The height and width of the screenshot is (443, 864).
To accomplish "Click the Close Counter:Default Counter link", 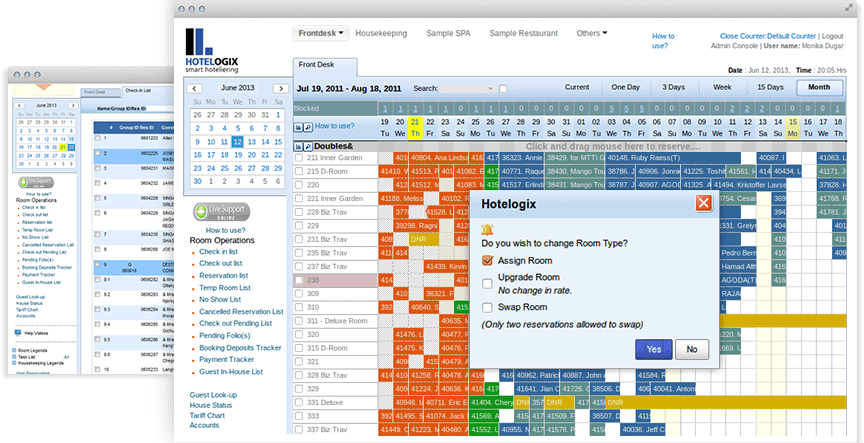I will coord(768,36).
